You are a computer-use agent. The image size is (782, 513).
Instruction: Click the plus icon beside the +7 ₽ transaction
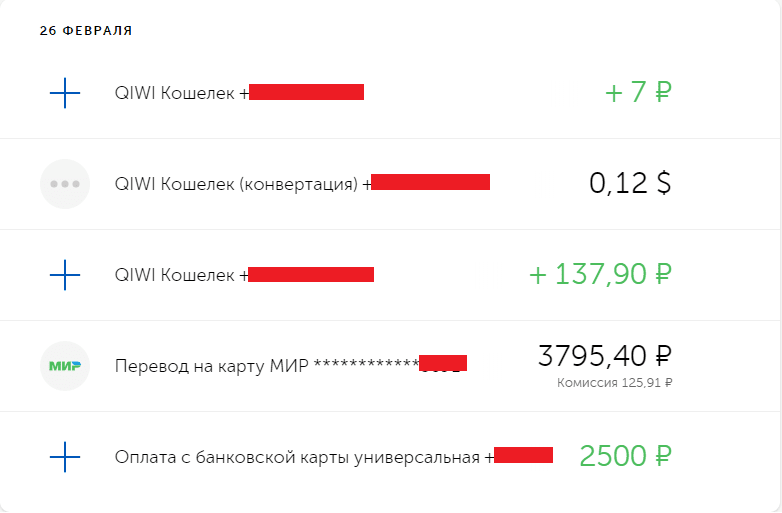click(x=64, y=93)
